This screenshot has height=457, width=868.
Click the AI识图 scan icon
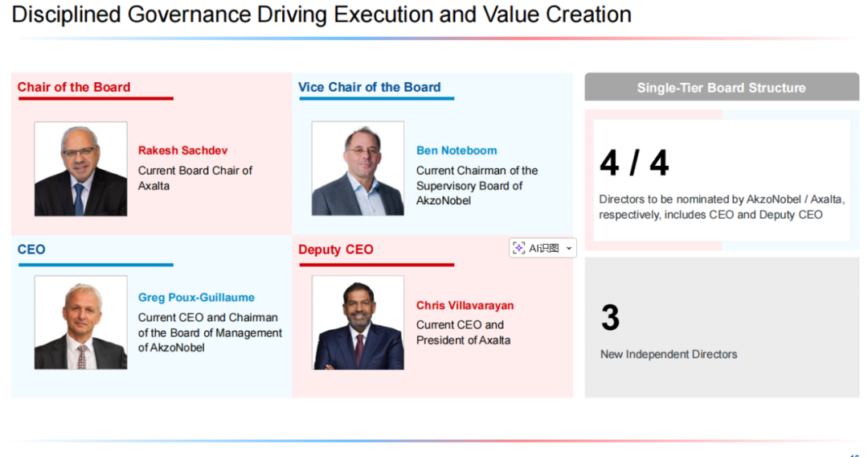(519, 249)
